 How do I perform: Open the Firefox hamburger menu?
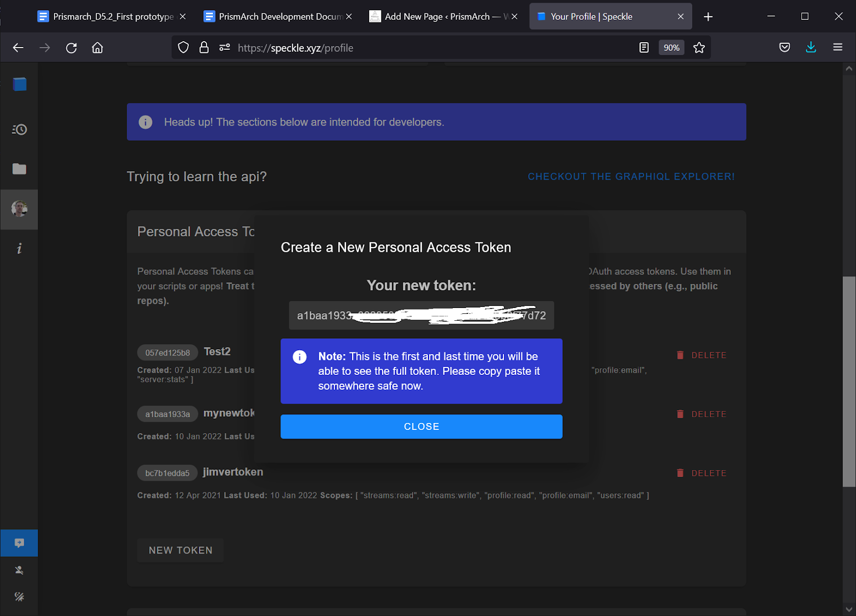(x=838, y=48)
